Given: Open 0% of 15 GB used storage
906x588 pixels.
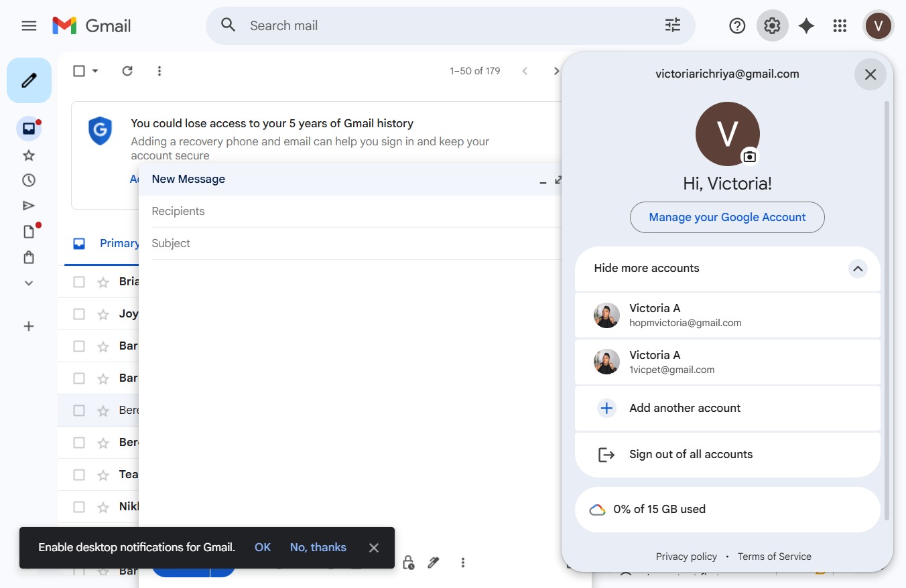Looking at the screenshot, I should pyautogui.click(x=728, y=510).
